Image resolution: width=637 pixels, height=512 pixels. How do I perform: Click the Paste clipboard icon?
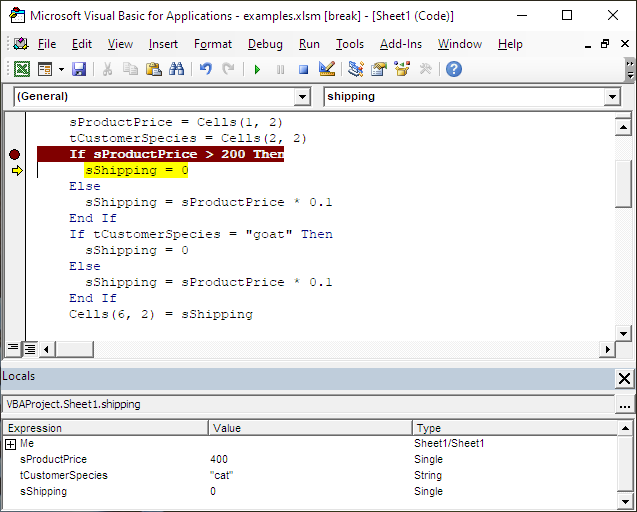pyautogui.click(x=154, y=69)
